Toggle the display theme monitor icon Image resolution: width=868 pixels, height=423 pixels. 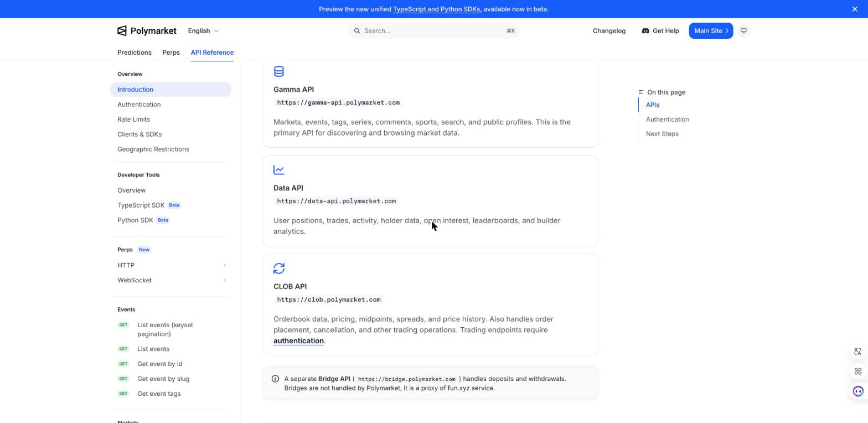point(743,31)
